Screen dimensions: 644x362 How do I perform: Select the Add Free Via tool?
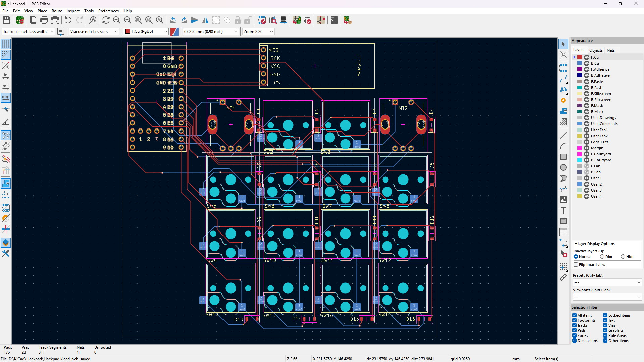563,100
